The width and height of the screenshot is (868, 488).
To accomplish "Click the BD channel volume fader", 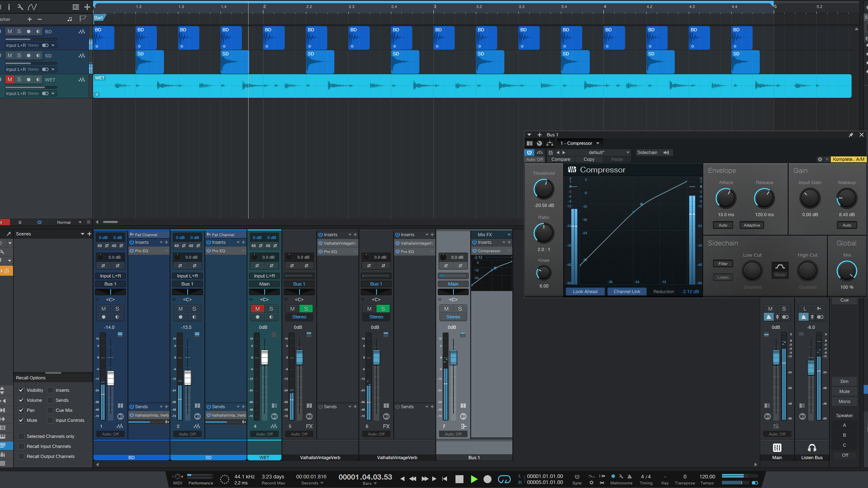I will click(110, 378).
